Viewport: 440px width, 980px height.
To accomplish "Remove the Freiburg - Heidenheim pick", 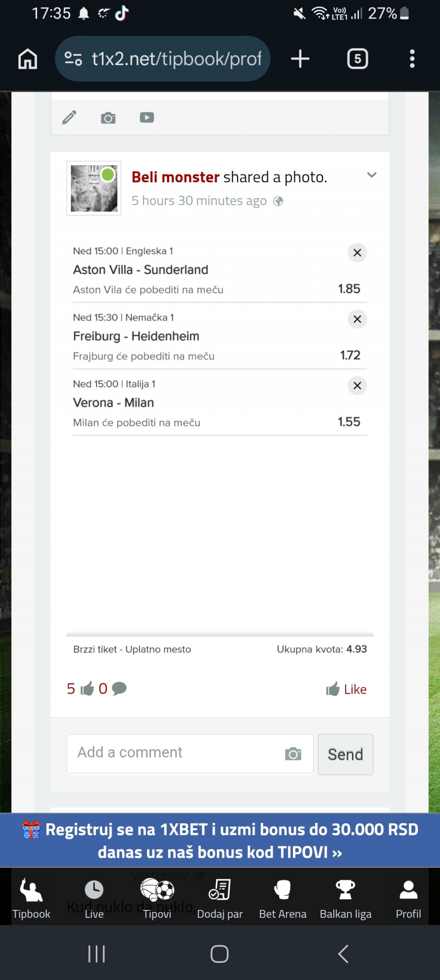I will pos(357,319).
